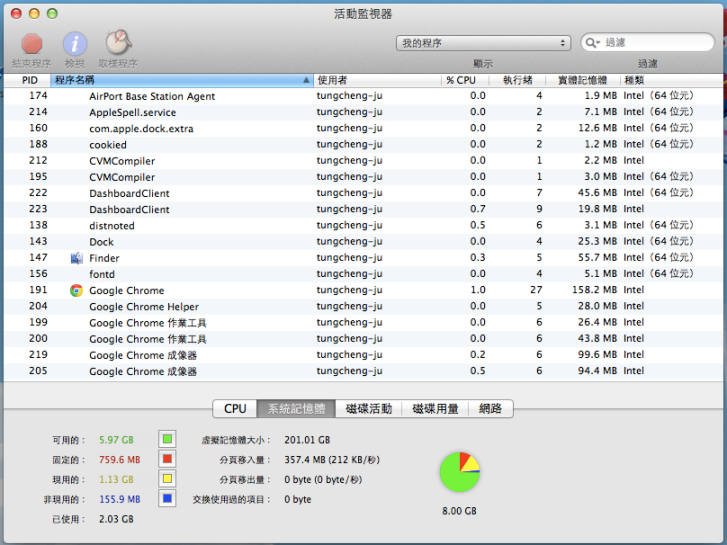Viewport: 727px width, 545px height.
Task: Sort by 程序名稱 column header
Action: [182, 80]
